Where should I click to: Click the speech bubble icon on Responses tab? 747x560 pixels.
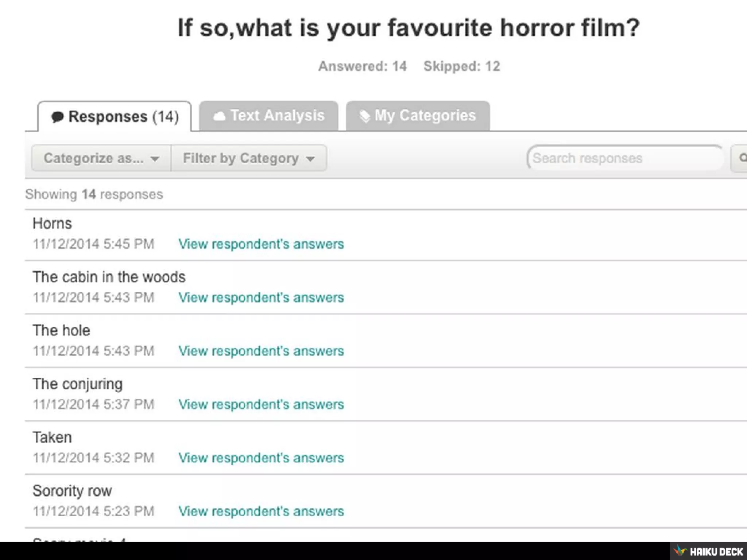tap(57, 117)
